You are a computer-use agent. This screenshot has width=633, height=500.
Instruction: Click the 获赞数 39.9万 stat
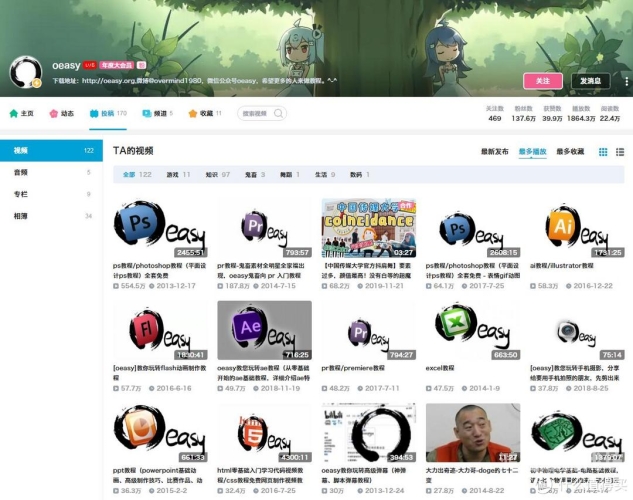point(552,113)
